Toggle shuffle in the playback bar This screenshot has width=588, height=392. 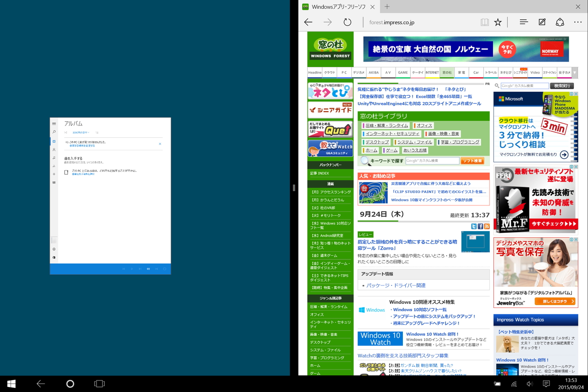pos(157,269)
